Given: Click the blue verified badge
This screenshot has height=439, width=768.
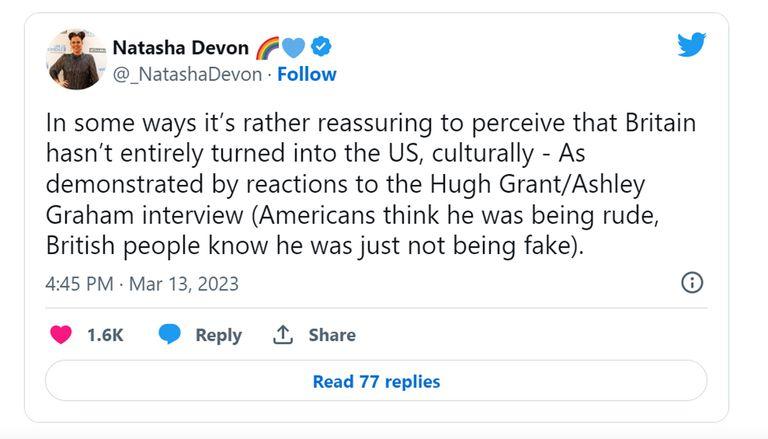Looking at the screenshot, I should [320, 47].
